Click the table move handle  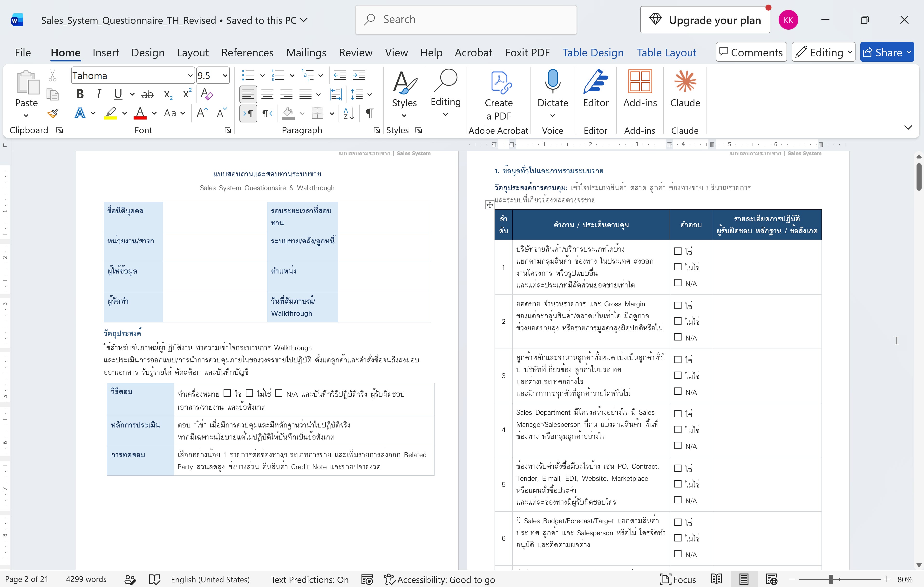click(490, 205)
